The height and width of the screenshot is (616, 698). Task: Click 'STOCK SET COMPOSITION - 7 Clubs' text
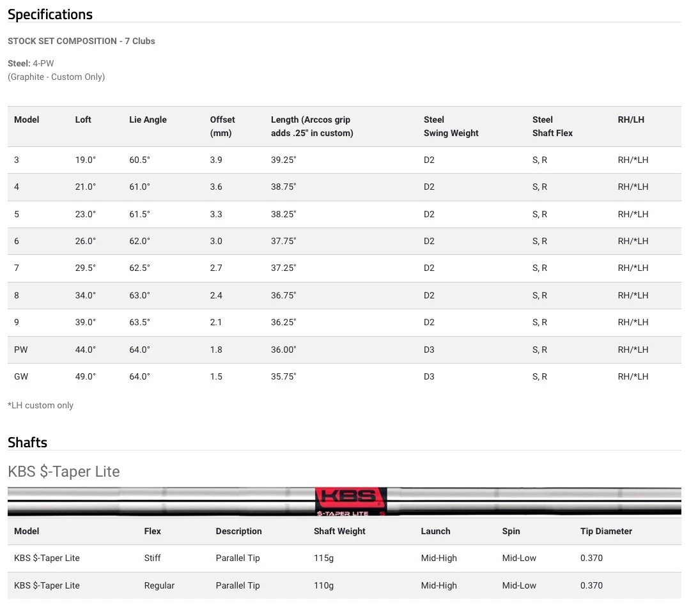81,41
